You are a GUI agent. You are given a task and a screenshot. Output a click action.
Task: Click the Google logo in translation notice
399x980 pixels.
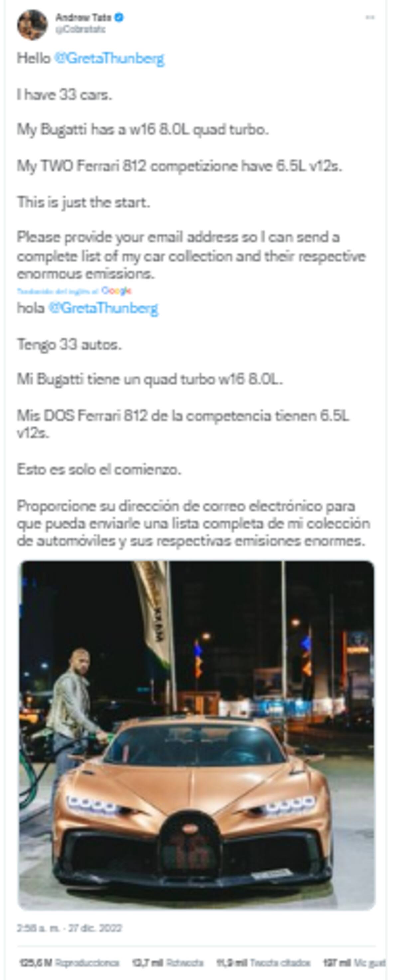(x=117, y=291)
